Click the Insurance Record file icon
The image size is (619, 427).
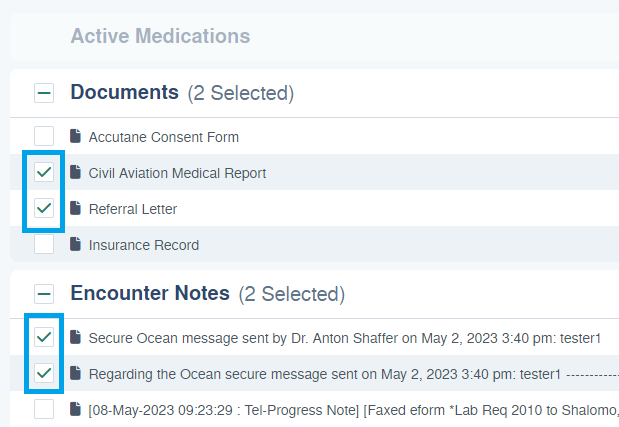[x=76, y=244]
